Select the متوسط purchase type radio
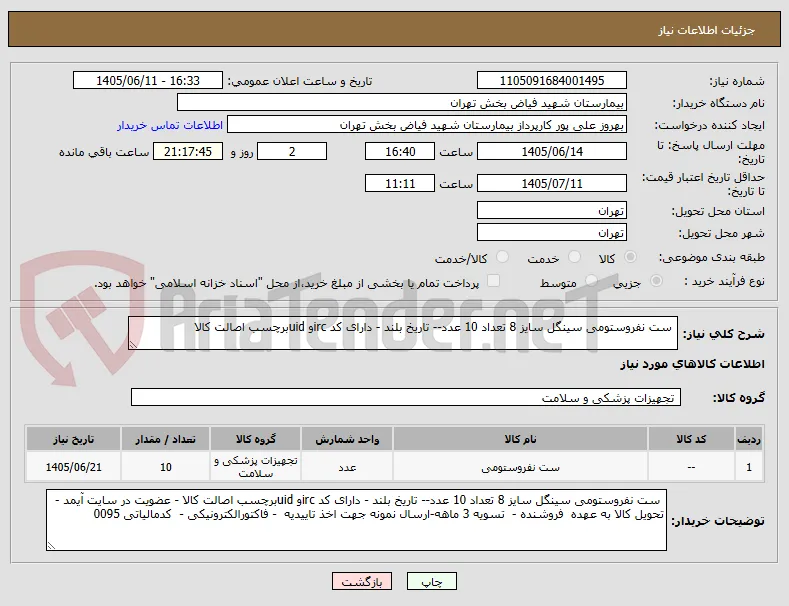Image resolution: width=789 pixels, height=606 pixels. pos(592,281)
